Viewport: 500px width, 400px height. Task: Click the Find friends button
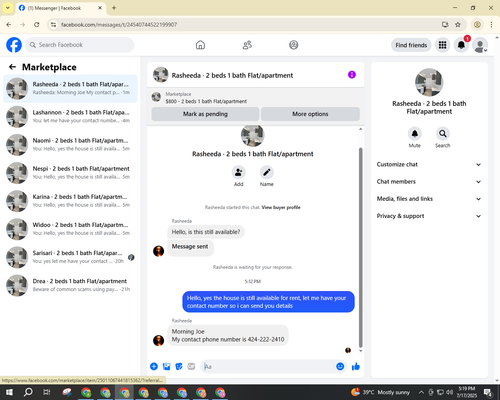pos(411,45)
